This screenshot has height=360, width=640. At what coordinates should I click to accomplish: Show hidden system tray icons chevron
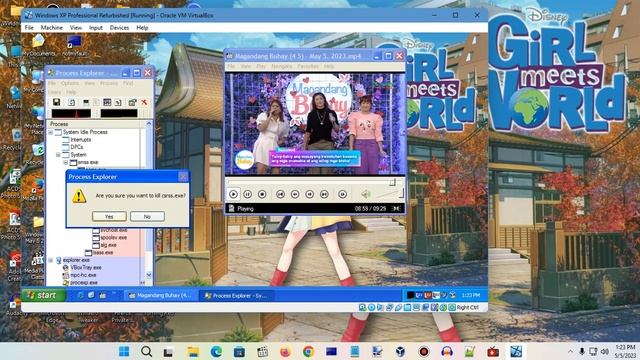[570, 351]
